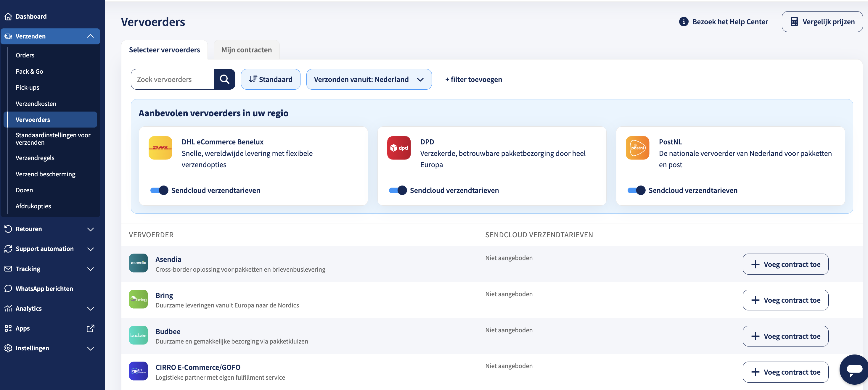This screenshot has width=868, height=390.
Task: Expand the Retouren menu chevron
Action: coord(90,229)
